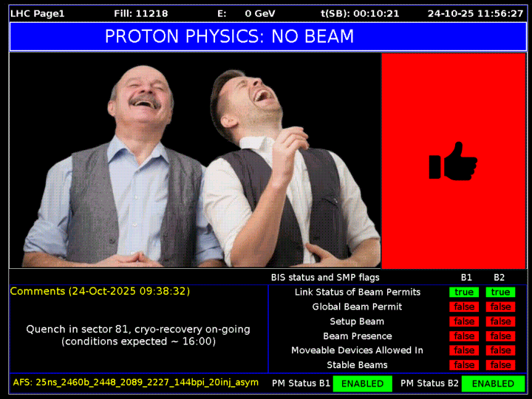Click the B1 true flag for Link Status
Image resolution: width=532 pixels, height=399 pixels.
tap(464, 292)
